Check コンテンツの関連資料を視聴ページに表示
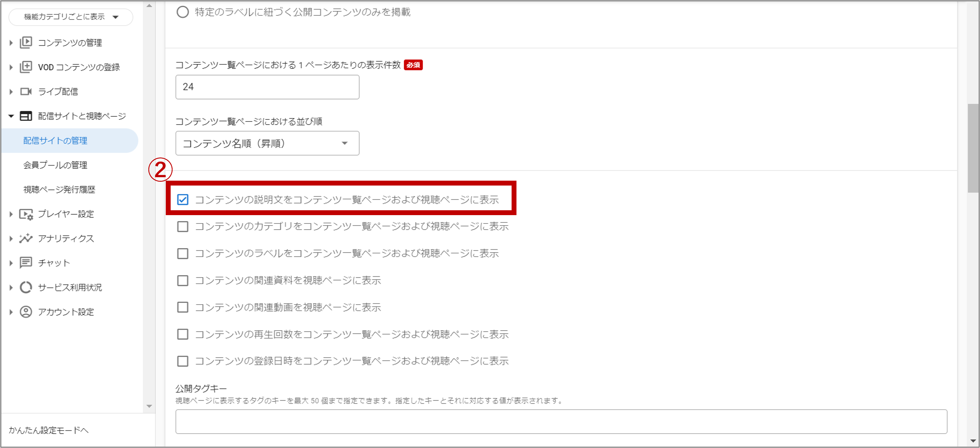Viewport: 980px width, 448px height. click(182, 280)
